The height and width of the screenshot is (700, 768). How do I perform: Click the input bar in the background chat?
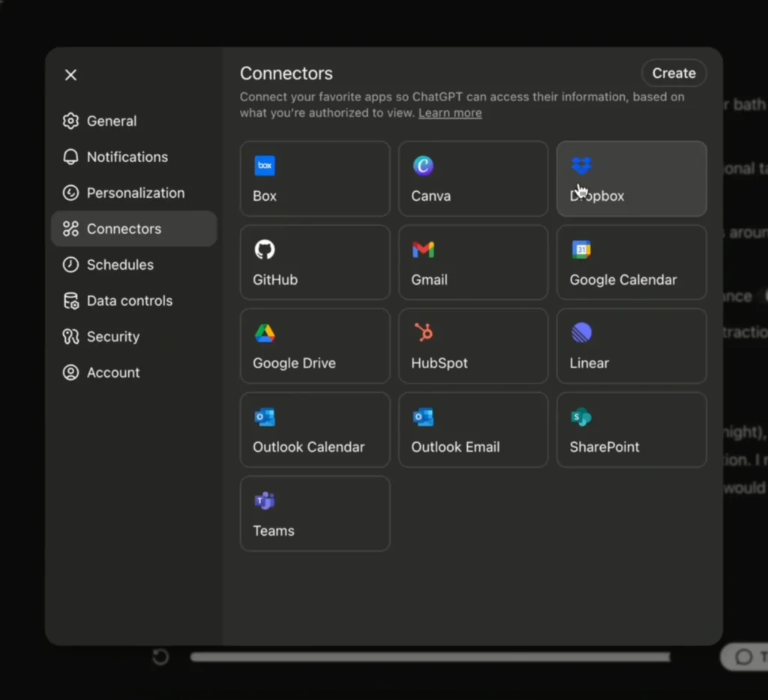pos(430,657)
